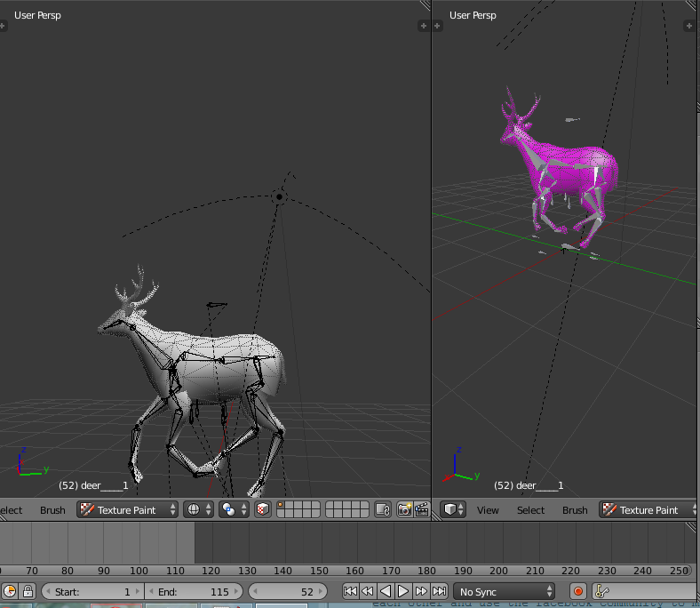
Task: Open the editor type selector in right viewport header
Action: (x=453, y=509)
